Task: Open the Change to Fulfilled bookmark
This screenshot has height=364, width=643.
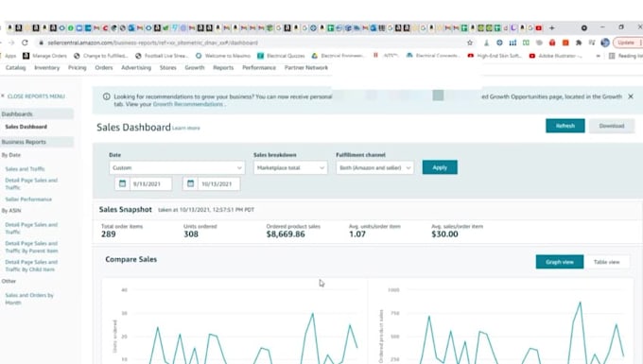Action: 101,56
